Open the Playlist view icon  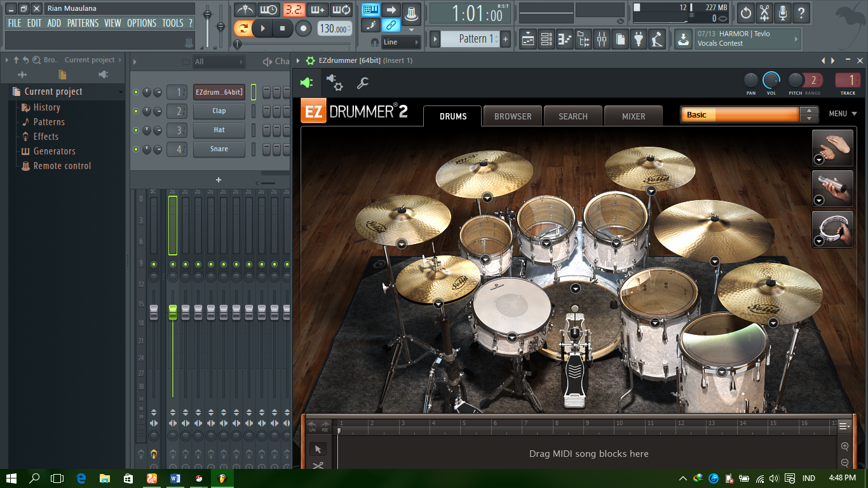(x=528, y=39)
